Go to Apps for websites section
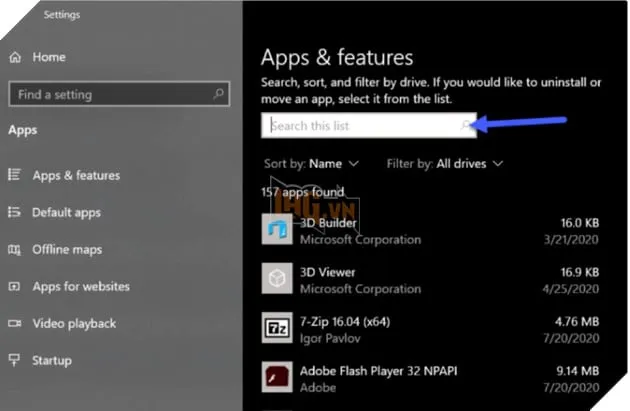The image size is (630, 411). [x=81, y=286]
